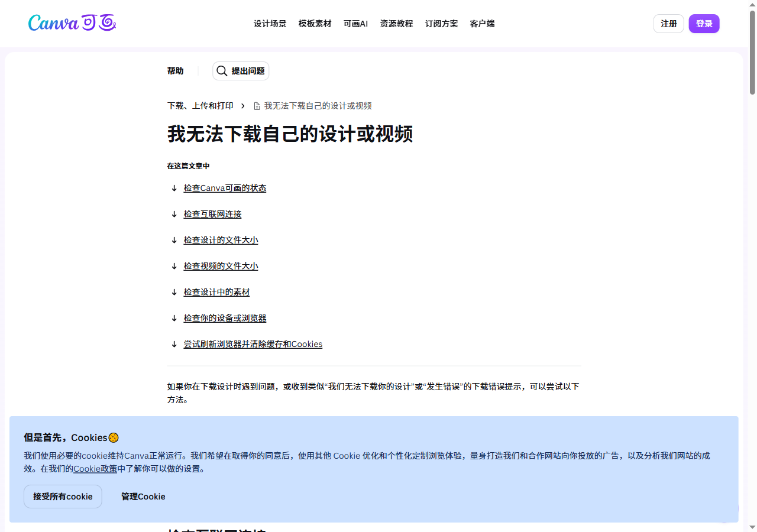Image resolution: width=757 pixels, height=532 pixels.
Task: Open the Cookie政策 link
Action: (95, 469)
